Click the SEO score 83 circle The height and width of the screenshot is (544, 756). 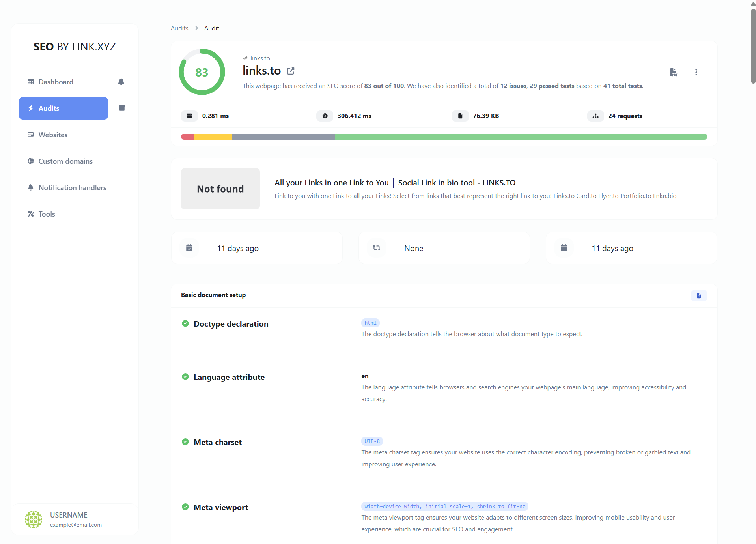point(202,72)
